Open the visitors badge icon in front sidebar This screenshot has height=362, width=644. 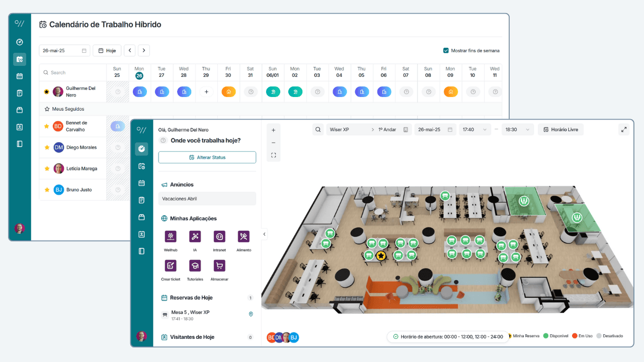(x=141, y=234)
